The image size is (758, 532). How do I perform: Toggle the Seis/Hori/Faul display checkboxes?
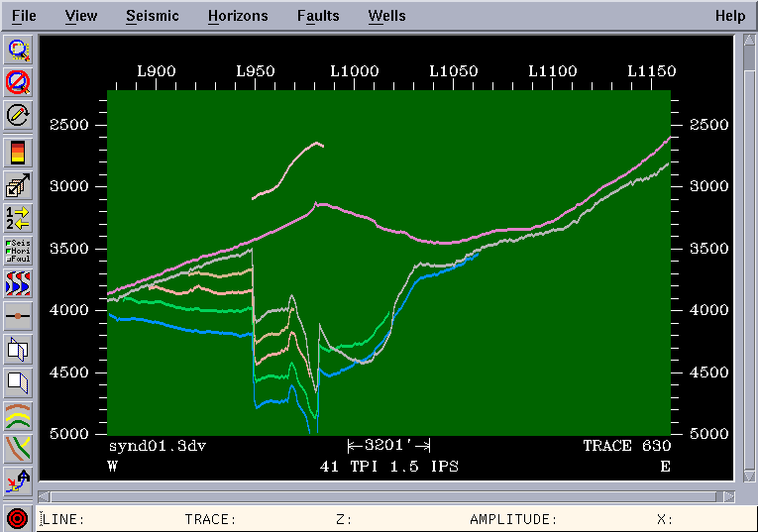[x=19, y=251]
